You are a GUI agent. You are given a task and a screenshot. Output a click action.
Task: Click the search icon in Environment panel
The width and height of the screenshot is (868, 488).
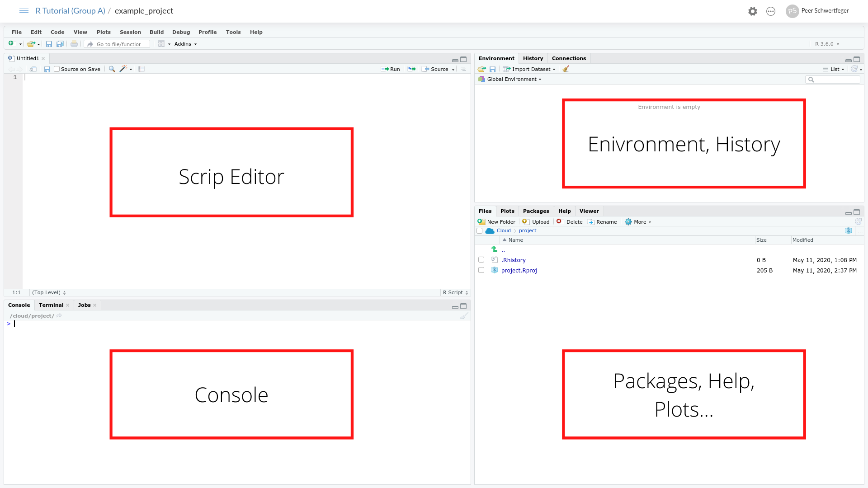tap(811, 79)
